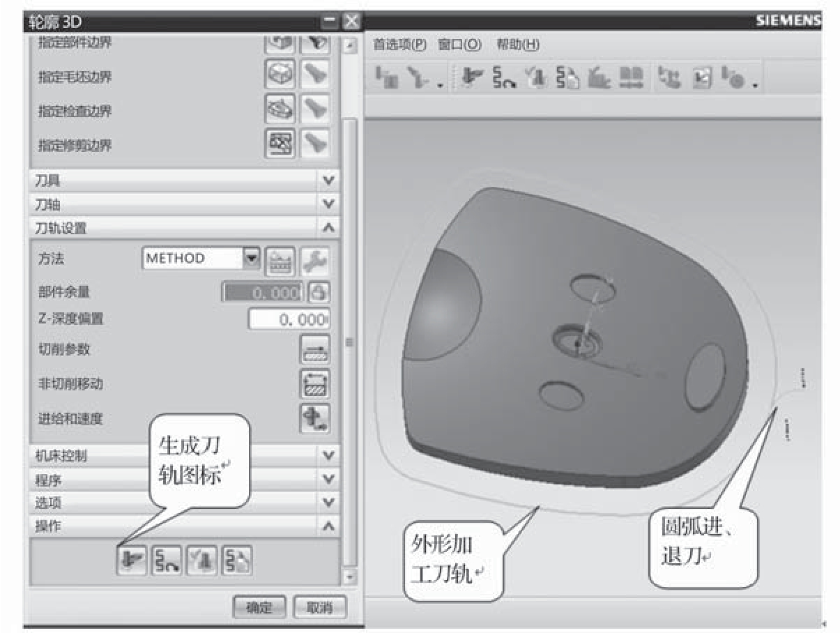The width and height of the screenshot is (840, 633).
Task: Close the 轮廓 3D dialog
Action: point(352,21)
